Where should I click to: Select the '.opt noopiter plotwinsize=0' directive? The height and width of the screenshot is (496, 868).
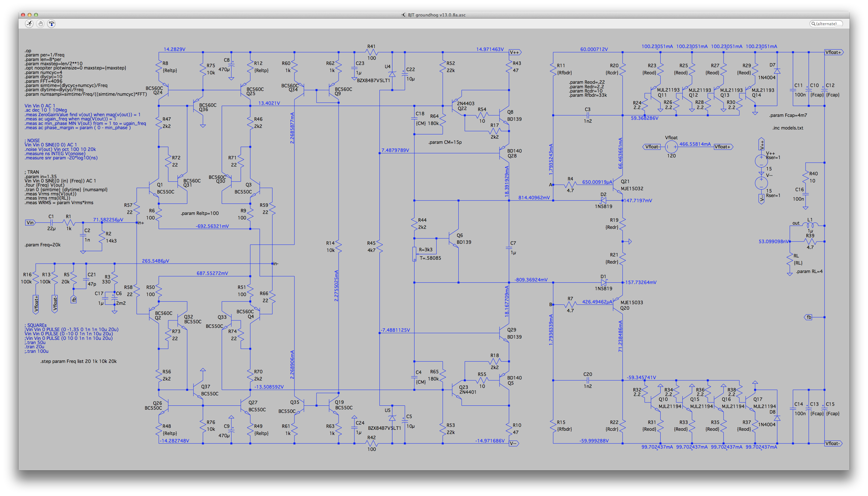coord(75,68)
